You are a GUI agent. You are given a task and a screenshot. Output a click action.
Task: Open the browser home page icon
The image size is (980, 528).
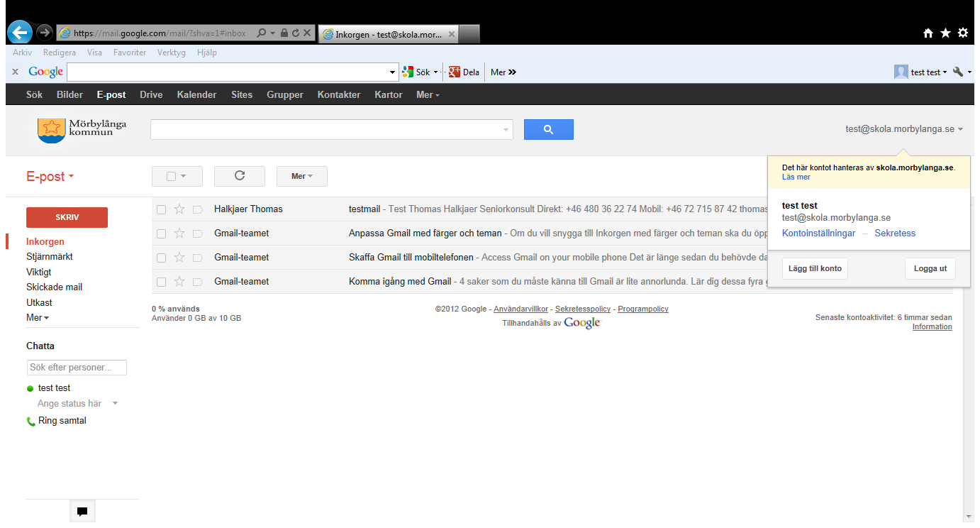coord(928,33)
